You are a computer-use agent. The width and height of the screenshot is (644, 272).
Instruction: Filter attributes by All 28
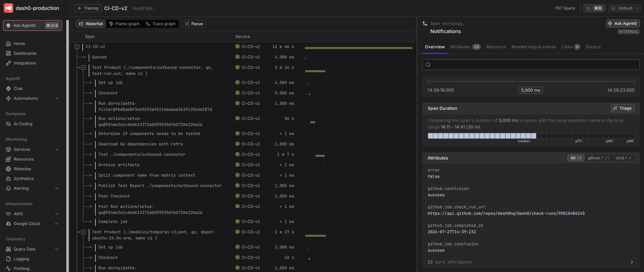click(x=576, y=158)
